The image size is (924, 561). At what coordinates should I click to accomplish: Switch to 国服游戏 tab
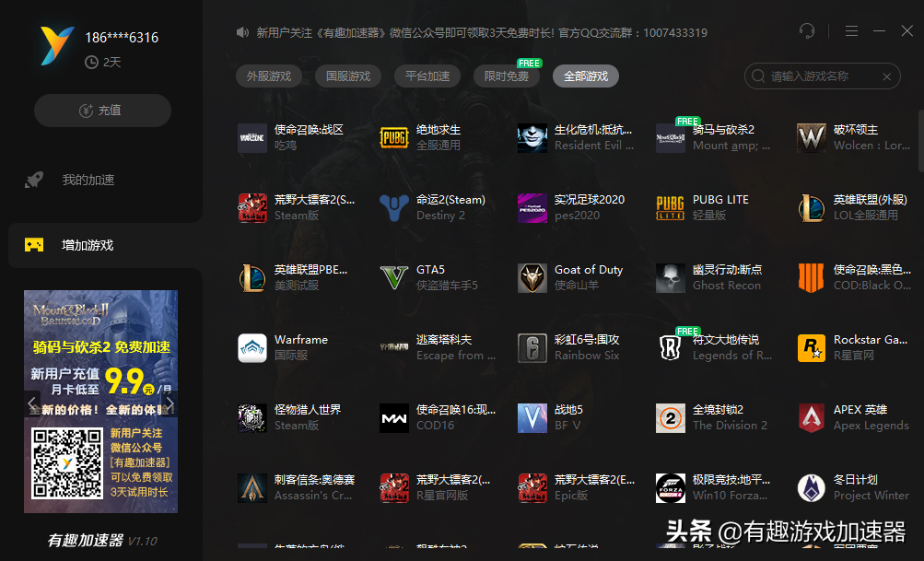pyautogui.click(x=348, y=76)
